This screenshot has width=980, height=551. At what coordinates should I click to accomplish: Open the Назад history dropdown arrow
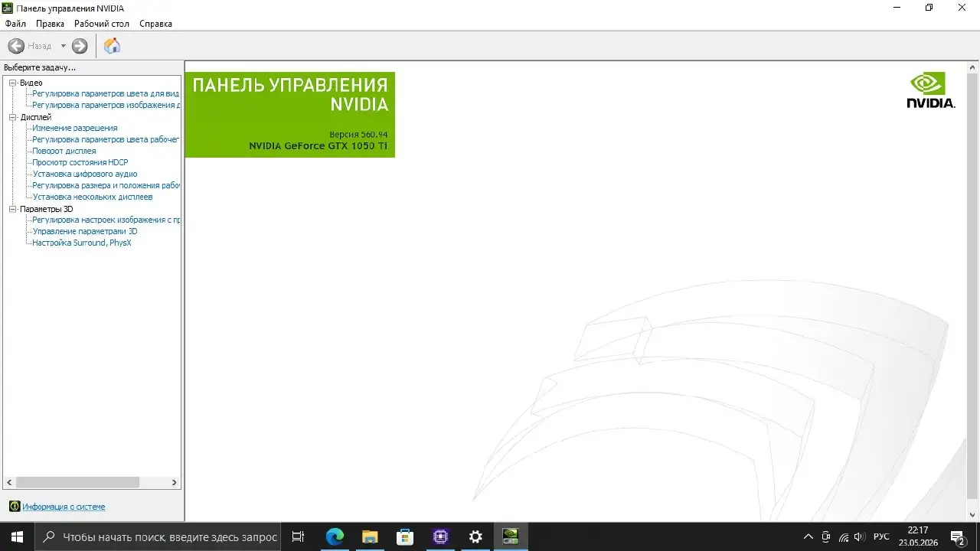coord(64,46)
